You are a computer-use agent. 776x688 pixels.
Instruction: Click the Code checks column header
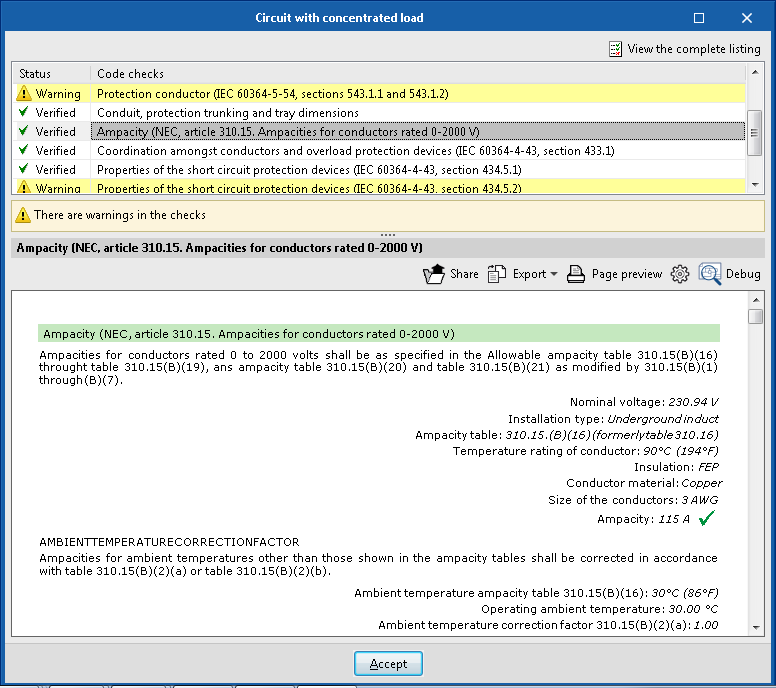(130, 74)
